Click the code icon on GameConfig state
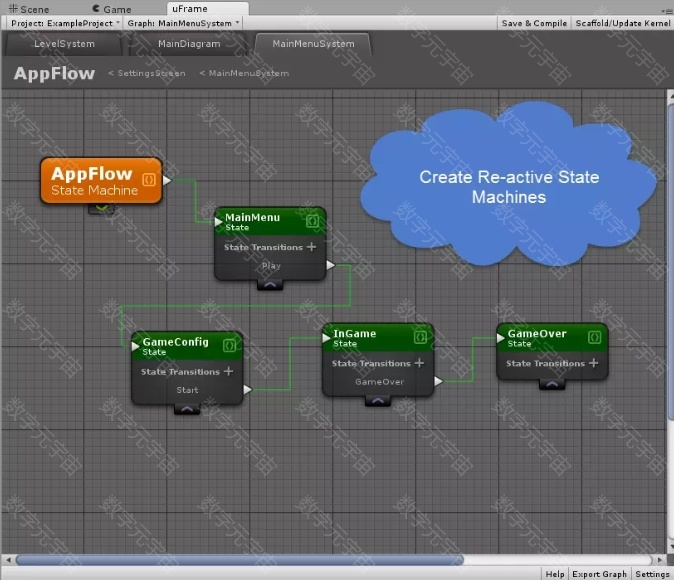The width and height of the screenshot is (674, 580). (230, 345)
